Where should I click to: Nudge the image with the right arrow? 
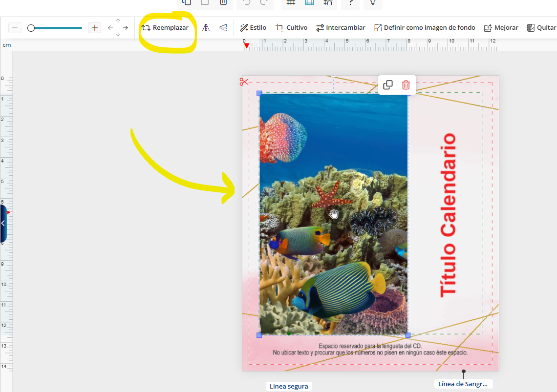click(126, 28)
